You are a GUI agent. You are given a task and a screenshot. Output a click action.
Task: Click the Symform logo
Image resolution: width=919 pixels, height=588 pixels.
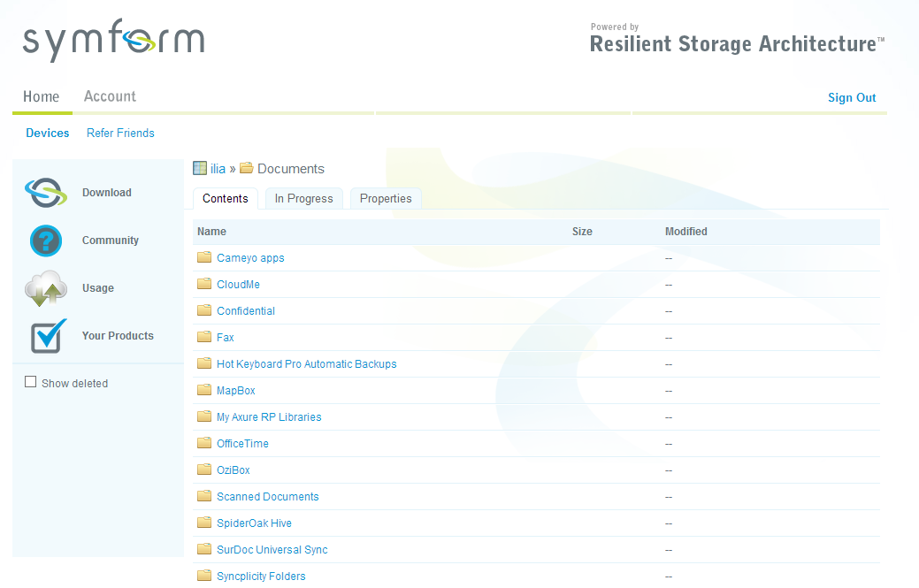[x=114, y=41]
